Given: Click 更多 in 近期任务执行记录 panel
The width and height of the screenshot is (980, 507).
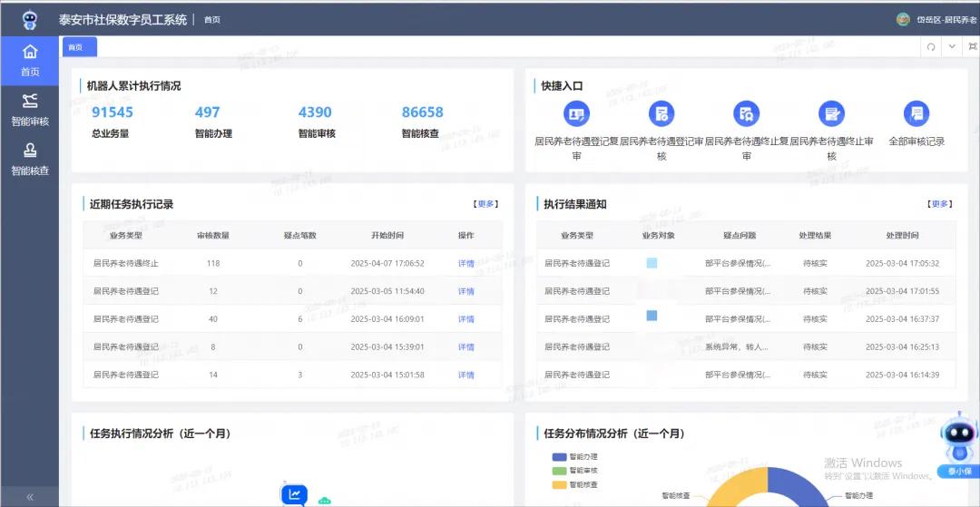Looking at the screenshot, I should (485, 204).
